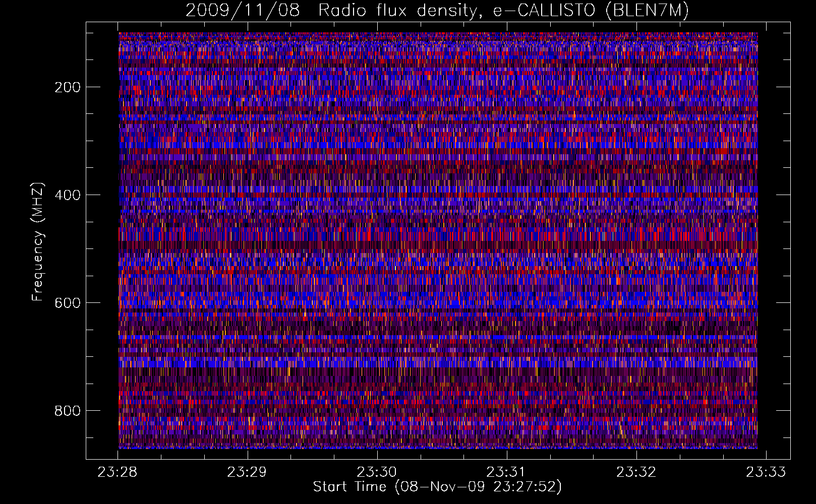Screen dimensions: 816x504
Task: Click the '23:28' time tick label
Action: pos(117,472)
